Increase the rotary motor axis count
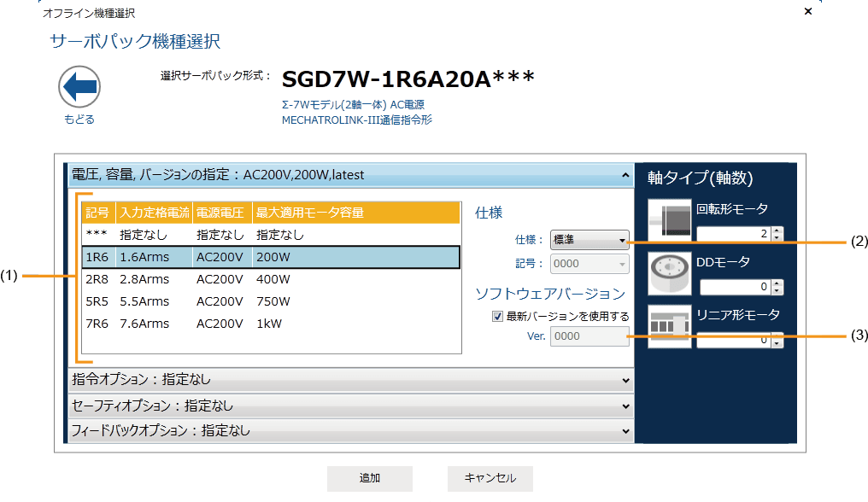The image size is (868, 502). click(776, 231)
